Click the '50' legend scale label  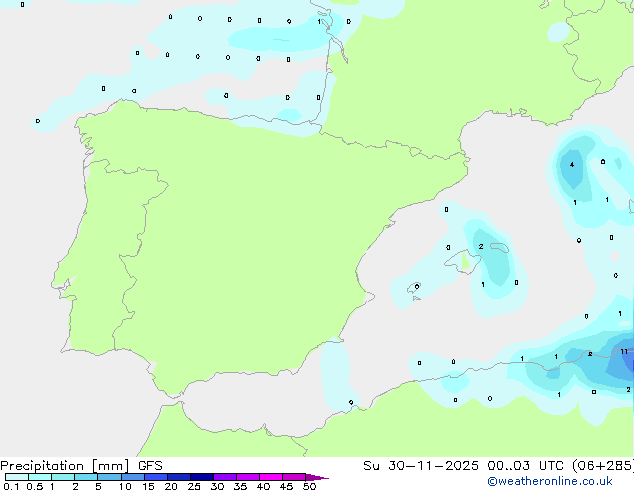coord(310,486)
